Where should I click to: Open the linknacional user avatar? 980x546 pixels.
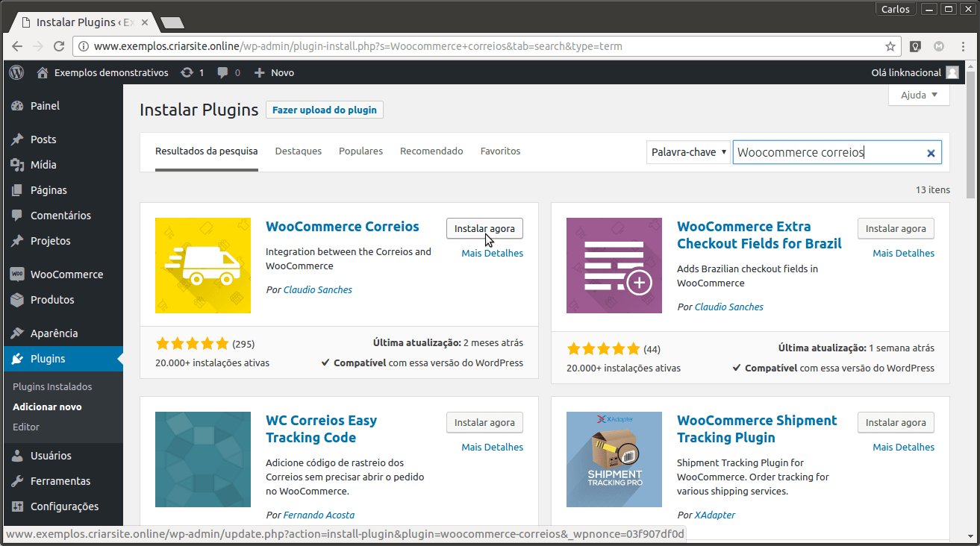[952, 72]
